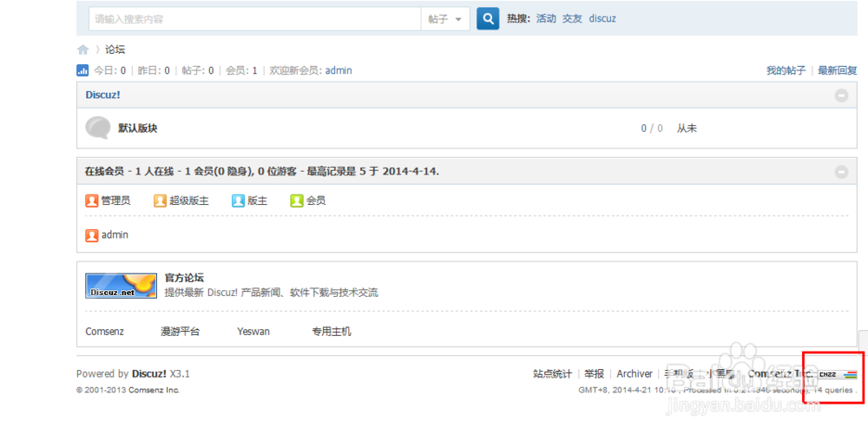This screenshot has width=868, height=435.
Task: Focus the search input field
Action: [x=254, y=19]
